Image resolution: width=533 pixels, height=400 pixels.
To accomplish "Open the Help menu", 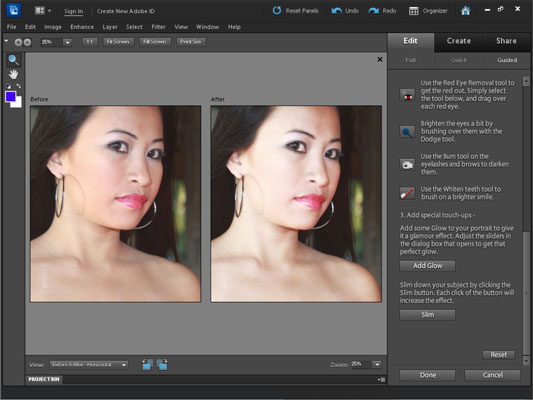I will pos(234,27).
